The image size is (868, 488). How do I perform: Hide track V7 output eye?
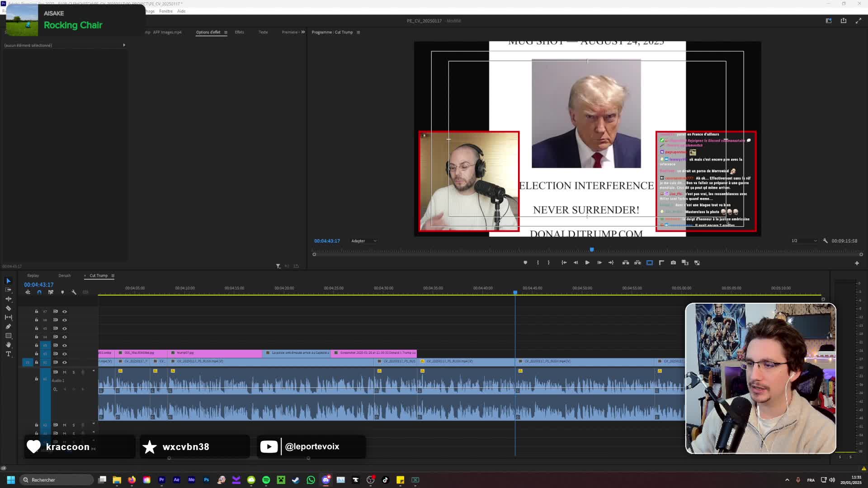pyautogui.click(x=65, y=311)
